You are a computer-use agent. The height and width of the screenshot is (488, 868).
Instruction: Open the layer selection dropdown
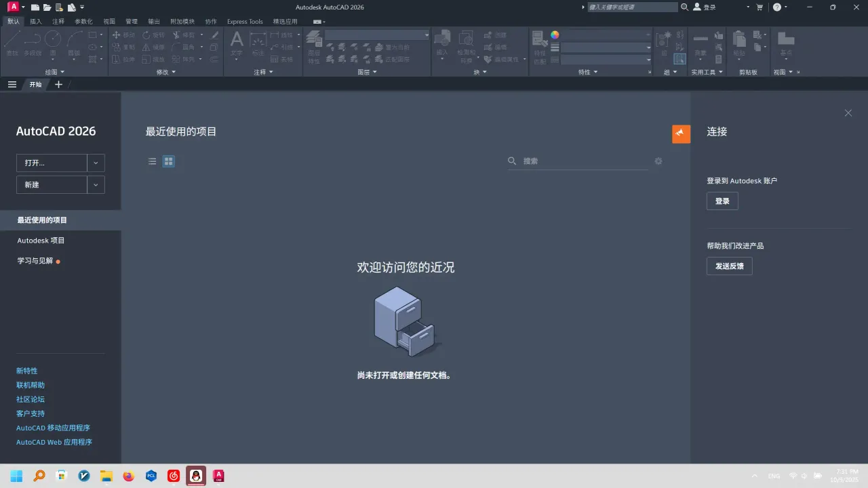pyautogui.click(x=377, y=35)
